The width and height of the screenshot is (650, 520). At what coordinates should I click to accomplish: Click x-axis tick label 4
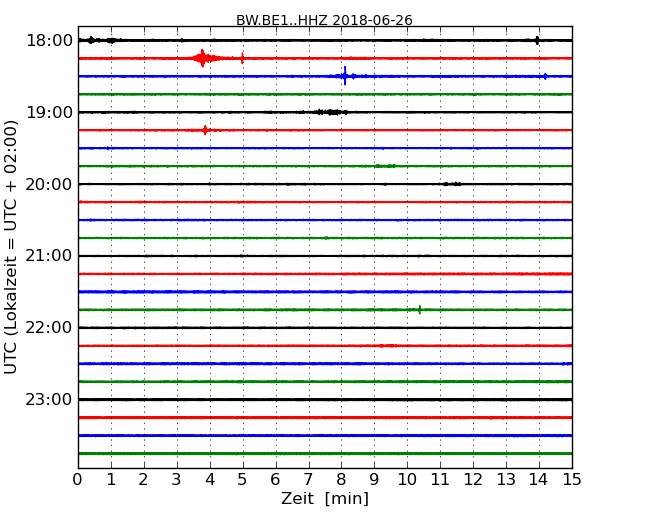210,480
